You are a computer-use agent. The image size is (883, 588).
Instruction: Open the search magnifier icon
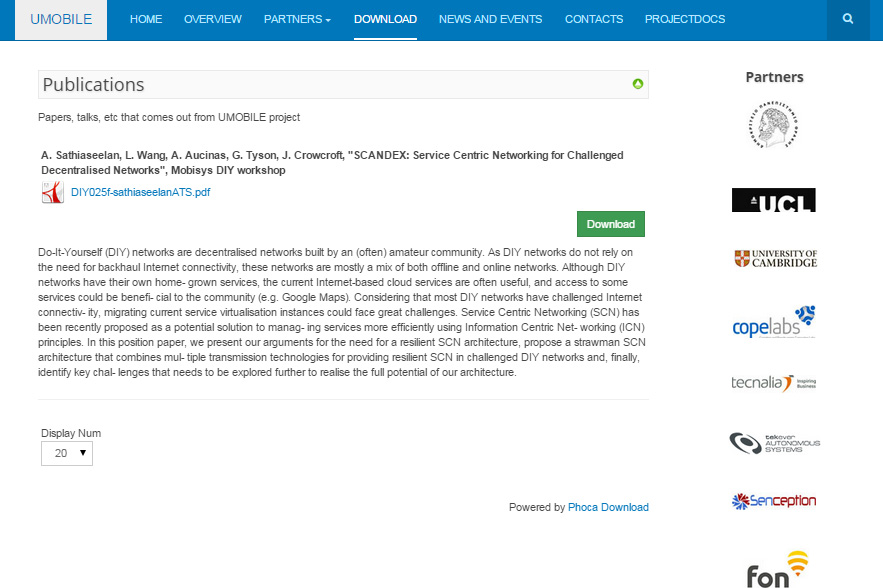click(x=848, y=19)
